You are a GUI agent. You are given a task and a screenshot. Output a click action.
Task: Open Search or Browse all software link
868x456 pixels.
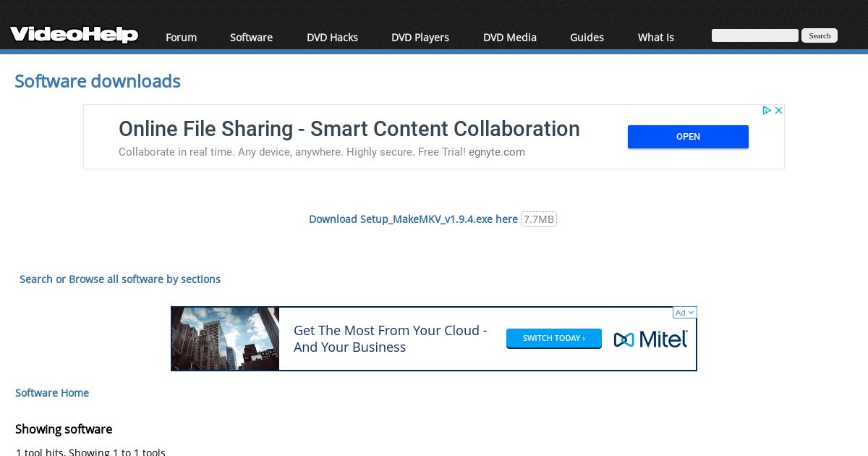click(120, 279)
